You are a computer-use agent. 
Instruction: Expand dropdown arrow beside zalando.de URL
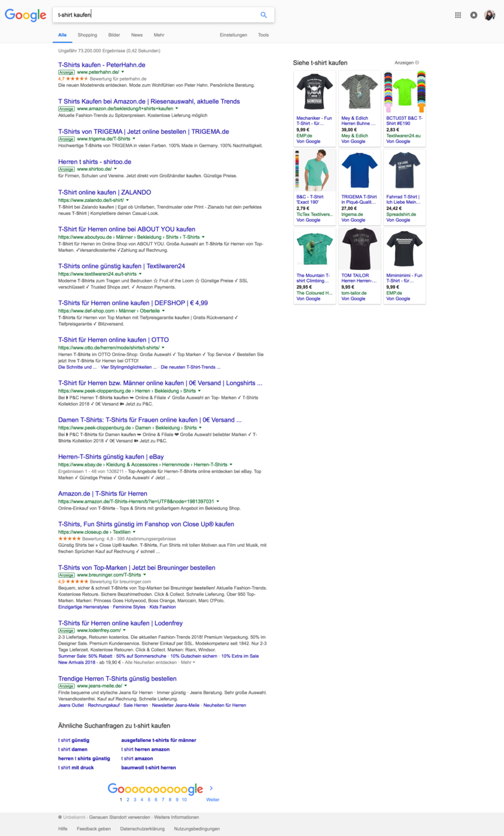click(x=128, y=200)
